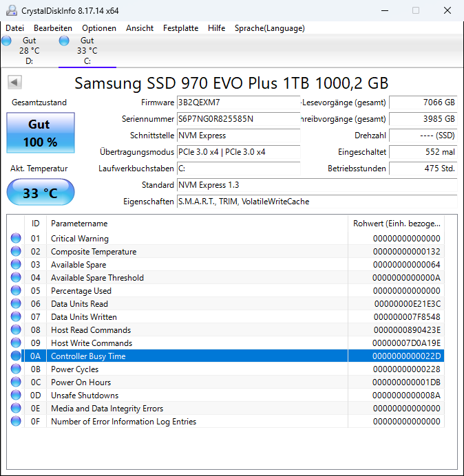Select the Composite Temperature parameter name
This screenshot has height=476, width=464.
click(94, 252)
